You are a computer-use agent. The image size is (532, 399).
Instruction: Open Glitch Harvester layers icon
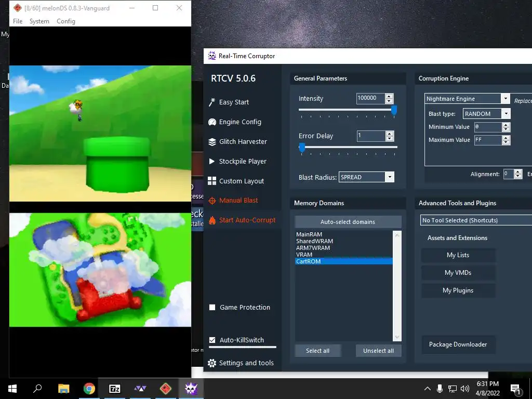coord(212,142)
